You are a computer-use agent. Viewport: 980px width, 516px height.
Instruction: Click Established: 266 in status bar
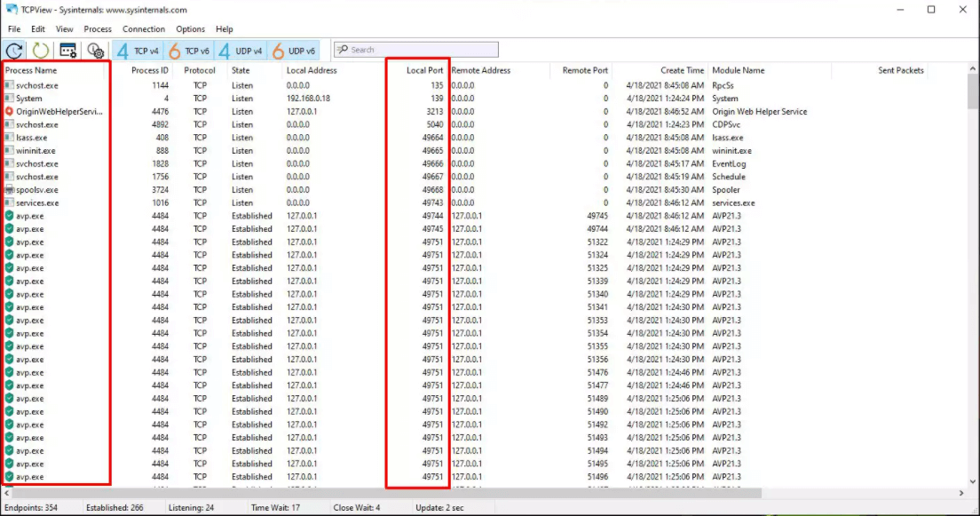click(x=115, y=508)
